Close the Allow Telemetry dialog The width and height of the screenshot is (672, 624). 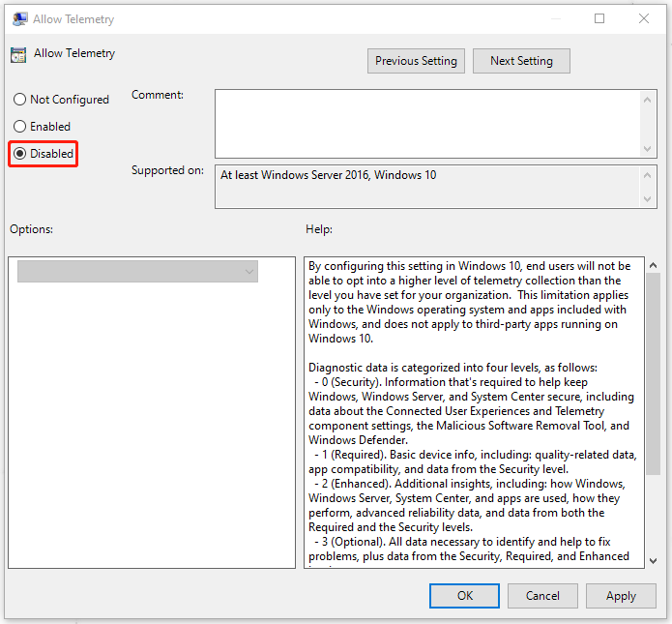[x=644, y=18]
